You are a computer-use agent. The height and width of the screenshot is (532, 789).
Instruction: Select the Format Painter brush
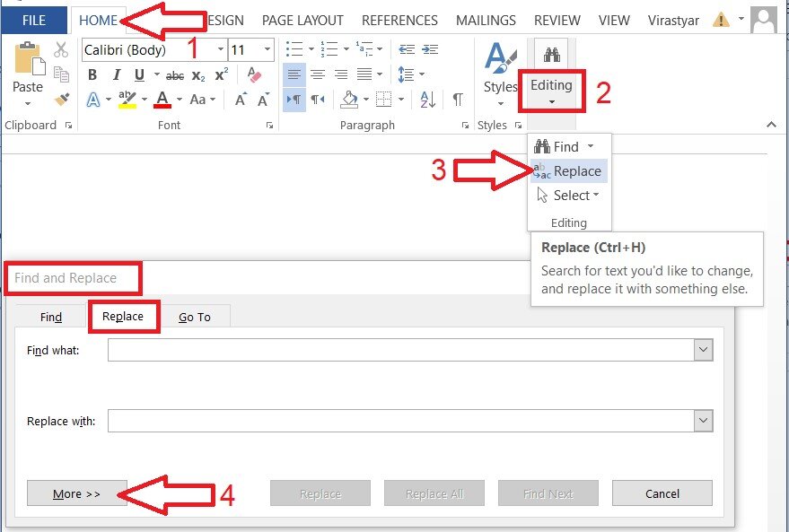[61, 99]
